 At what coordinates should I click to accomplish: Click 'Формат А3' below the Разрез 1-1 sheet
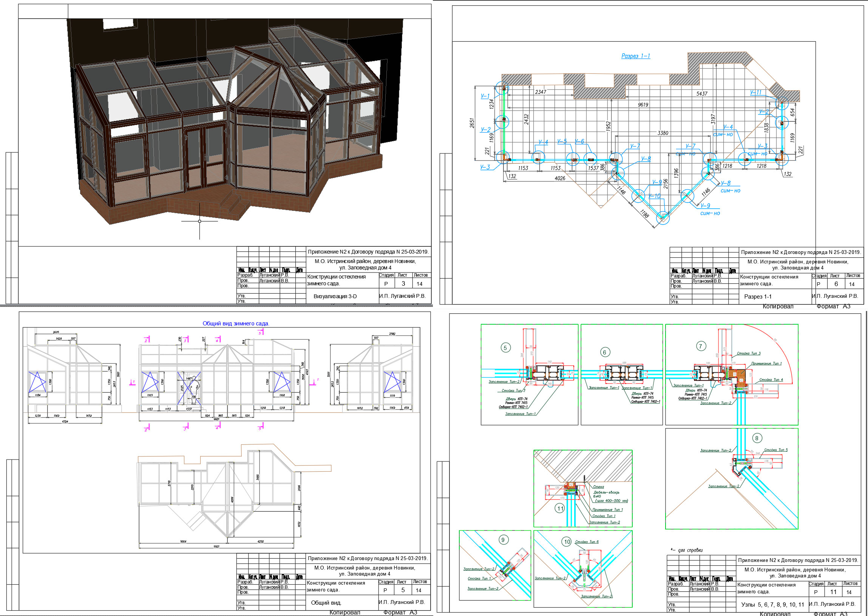click(x=834, y=306)
